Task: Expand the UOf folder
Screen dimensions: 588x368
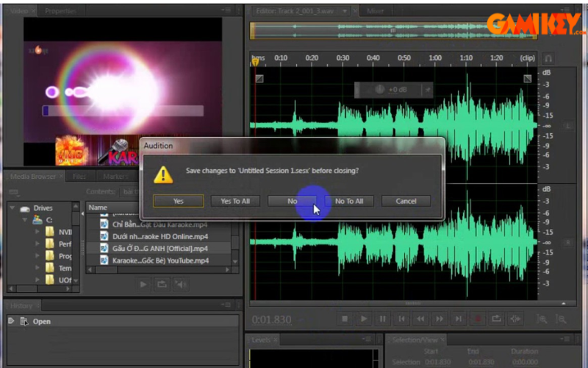Action: point(37,280)
